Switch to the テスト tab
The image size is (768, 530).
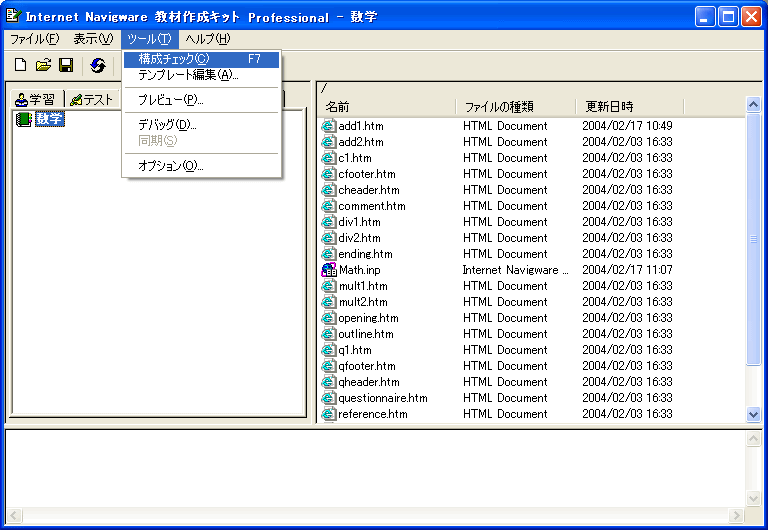tap(91, 99)
